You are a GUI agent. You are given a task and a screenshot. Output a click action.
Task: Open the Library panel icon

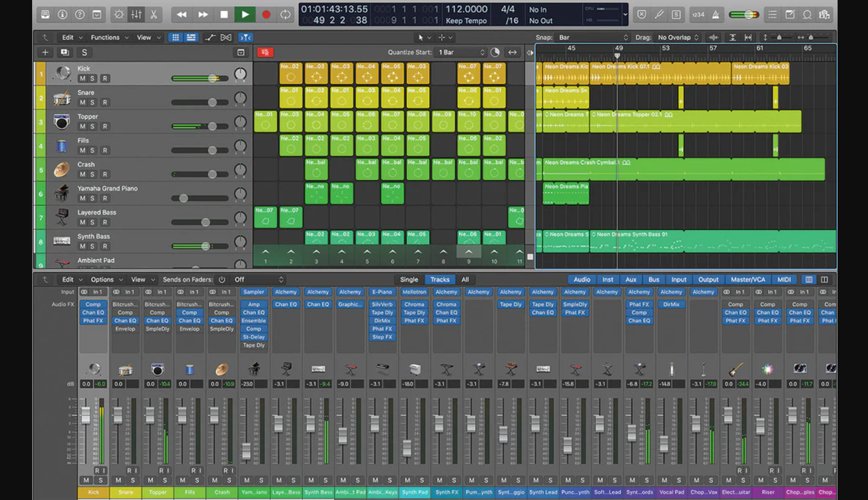45,14
